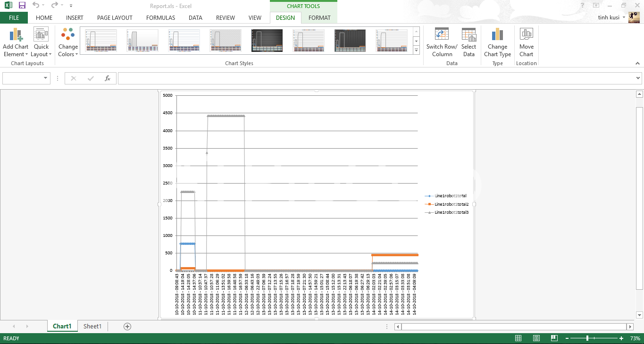
Task: Click the Redo arrow icon
Action: 54,5
